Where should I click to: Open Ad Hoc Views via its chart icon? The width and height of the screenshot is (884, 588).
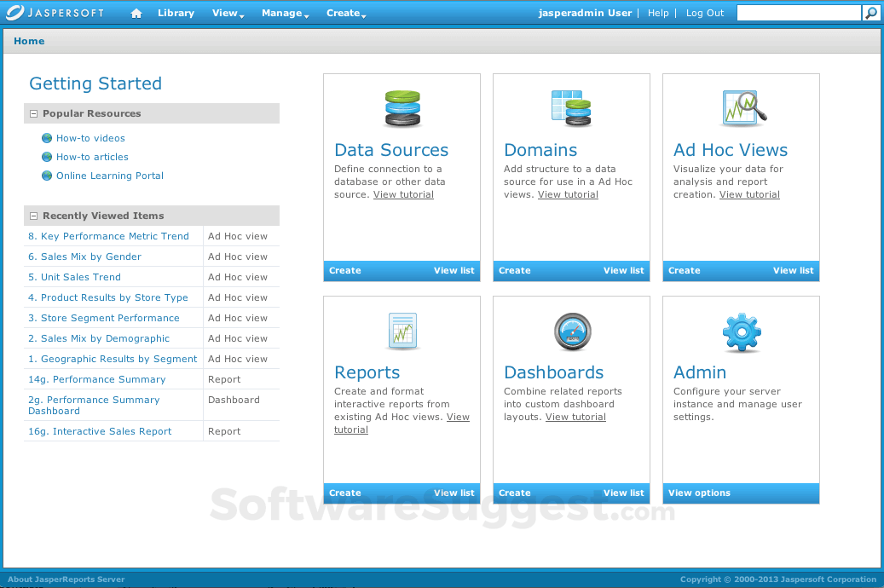741,107
